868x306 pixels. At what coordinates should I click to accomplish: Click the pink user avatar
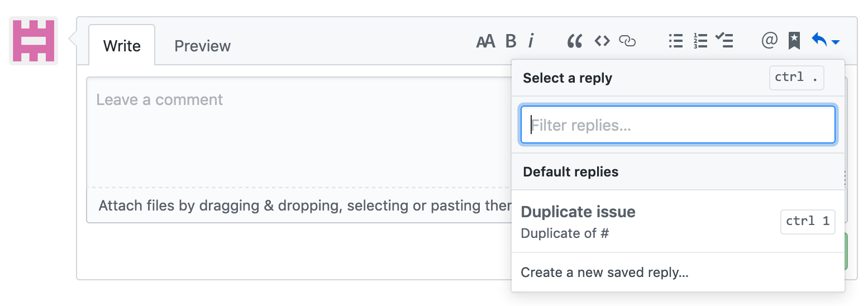pos(34,41)
